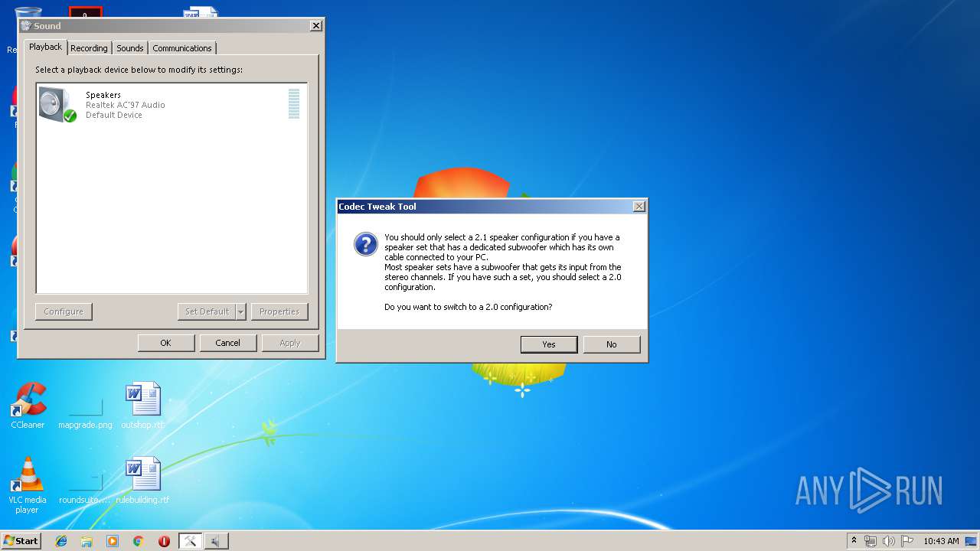Select the rulebuilding.rtf document icon

pyautogui.click(x=143, y=481)
